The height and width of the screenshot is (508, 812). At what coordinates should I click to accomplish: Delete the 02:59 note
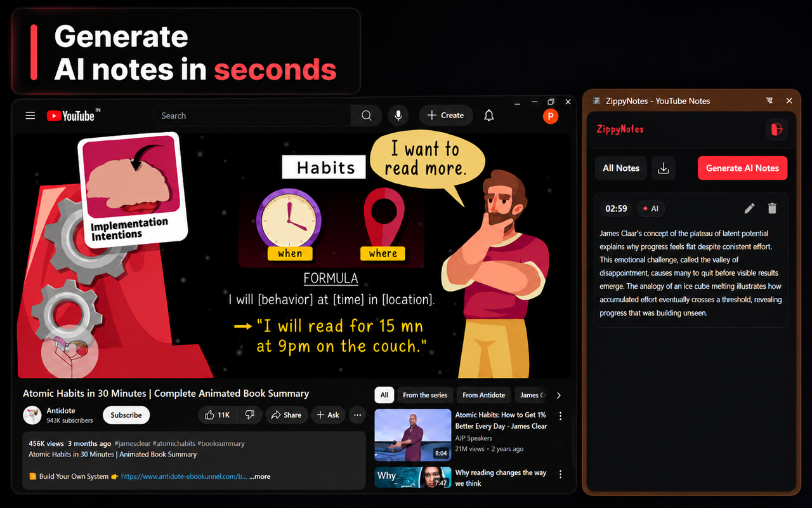coord(772,208)
